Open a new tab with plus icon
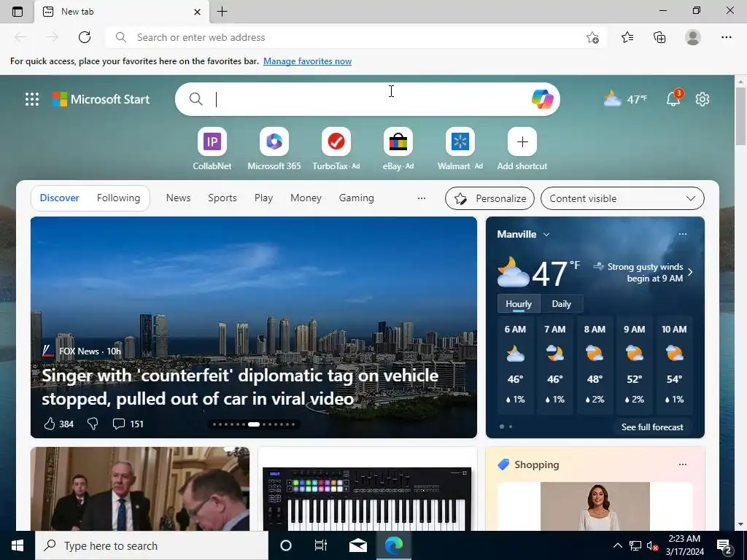Viewport: 747px width, 560px height. coord(222,12)
